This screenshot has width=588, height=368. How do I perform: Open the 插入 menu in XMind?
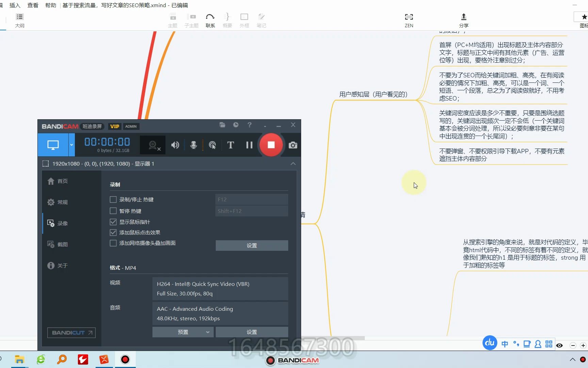click(15, 5)
